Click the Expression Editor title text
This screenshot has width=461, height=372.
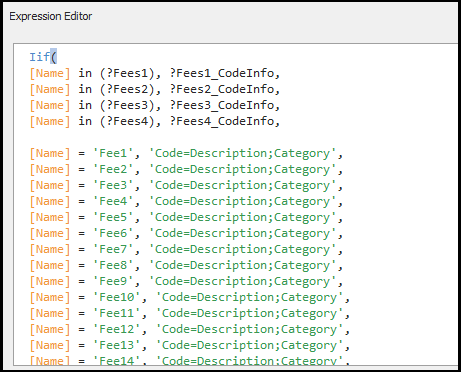[51, 16]
